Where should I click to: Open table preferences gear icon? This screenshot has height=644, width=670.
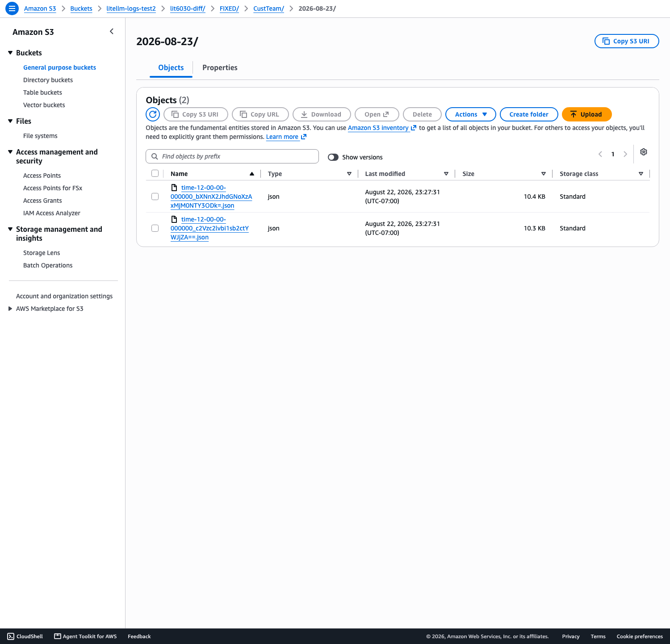[644, 152]
